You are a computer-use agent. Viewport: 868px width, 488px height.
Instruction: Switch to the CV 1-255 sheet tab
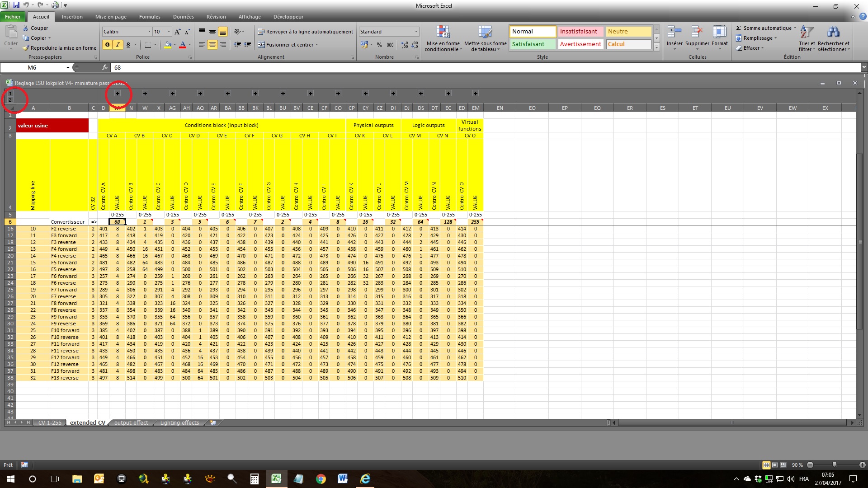(x=50, y=423)
